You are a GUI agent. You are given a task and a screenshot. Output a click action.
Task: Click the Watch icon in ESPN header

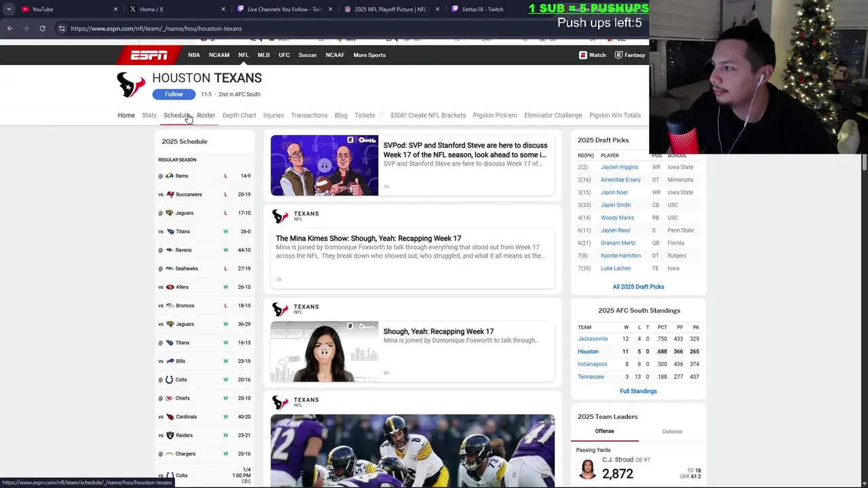pyautogui.click(x=583, y=55)
